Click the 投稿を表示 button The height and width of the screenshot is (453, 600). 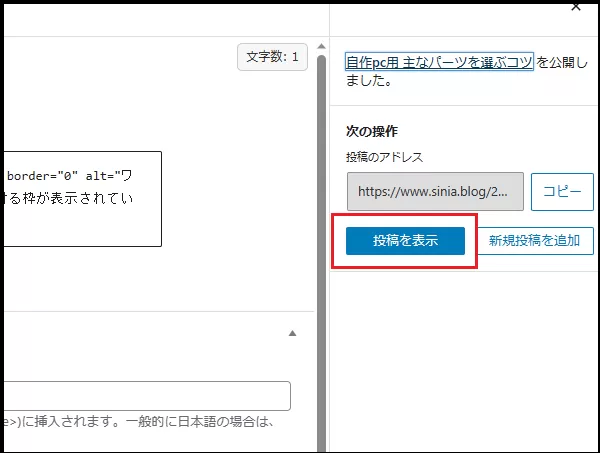405,241
